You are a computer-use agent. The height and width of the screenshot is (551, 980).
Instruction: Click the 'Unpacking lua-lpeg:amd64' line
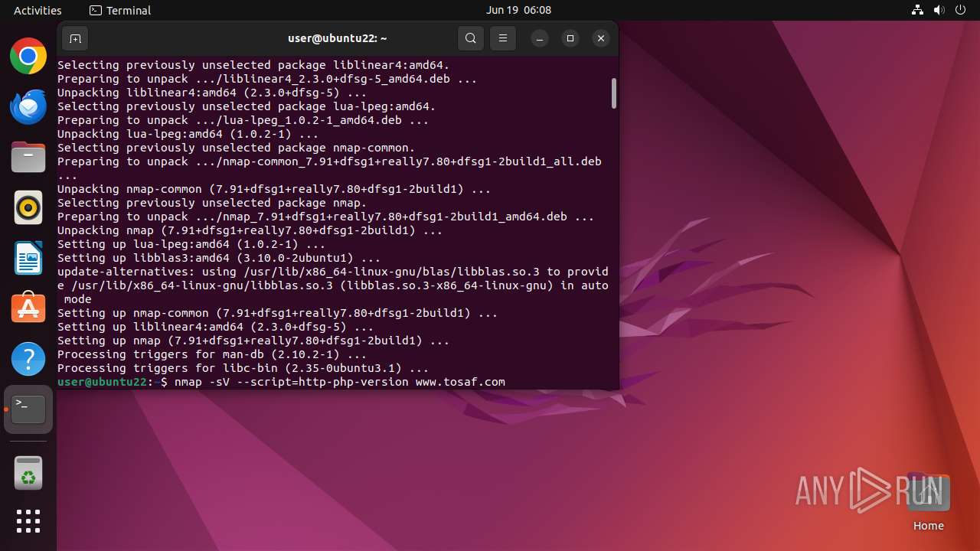pyautogui.click(x=188, y=134)
